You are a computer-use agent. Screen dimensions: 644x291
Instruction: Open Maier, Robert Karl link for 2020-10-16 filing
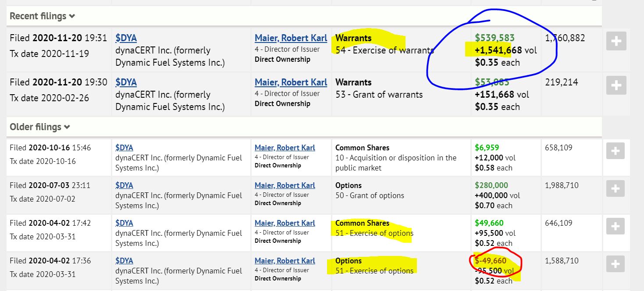[285, 148]
